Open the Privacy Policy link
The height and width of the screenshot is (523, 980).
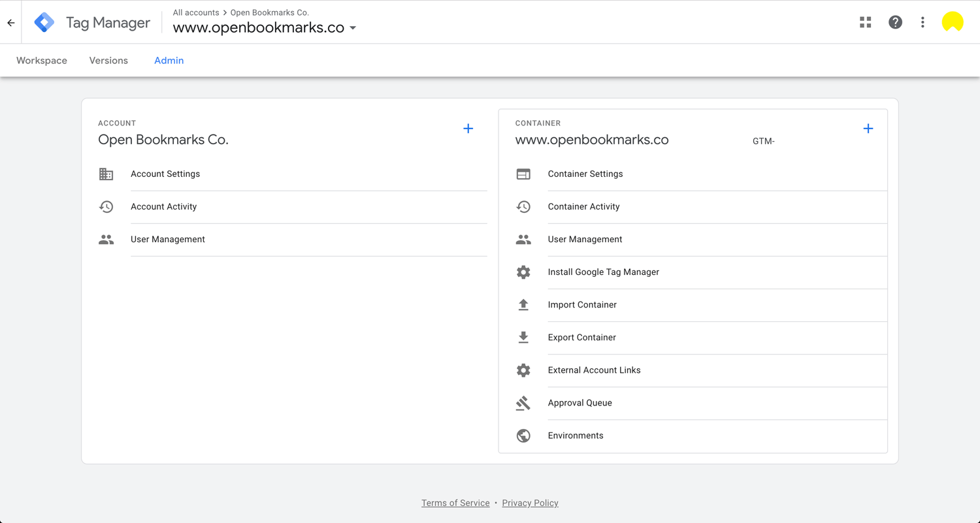coord(530,503)
